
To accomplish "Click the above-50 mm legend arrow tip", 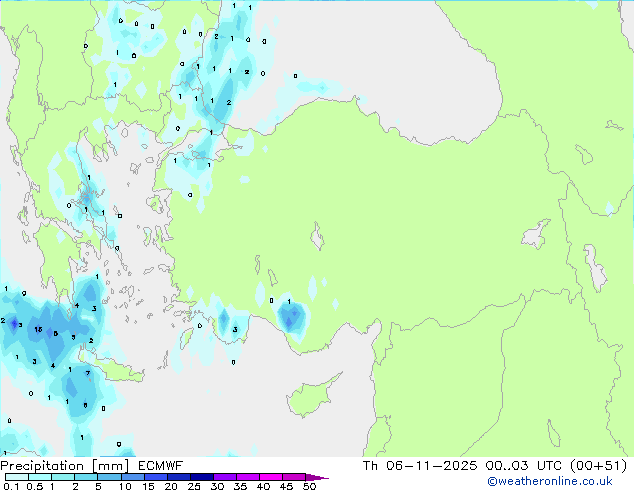I will click(317, 477).
